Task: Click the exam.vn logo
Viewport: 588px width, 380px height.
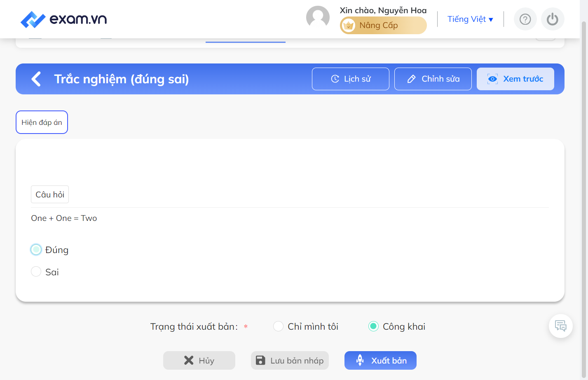Action: point(63,19)
